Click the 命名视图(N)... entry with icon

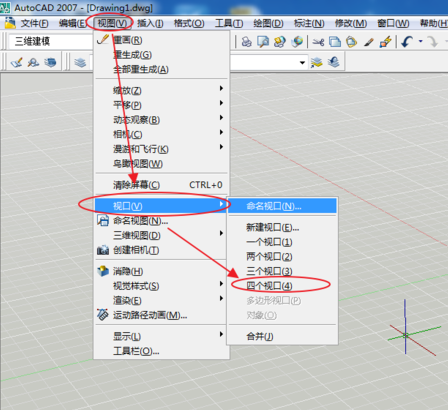point(162,221)
